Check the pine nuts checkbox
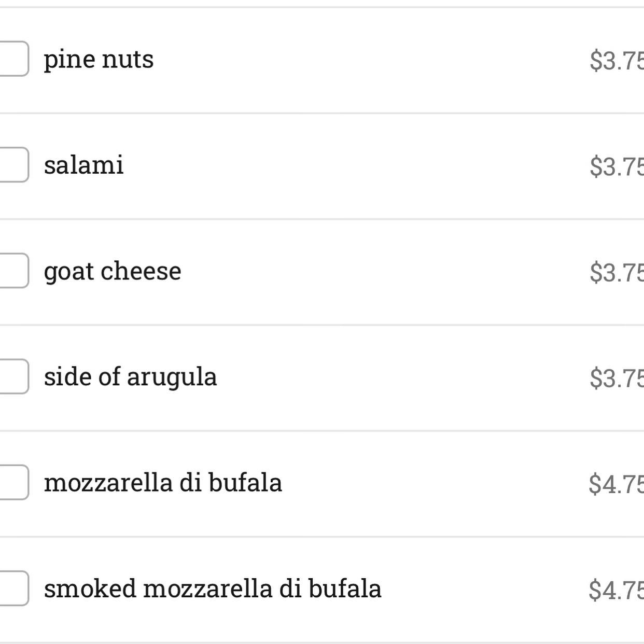Viewport: 644px width, 644px height. tap(12, 59)
